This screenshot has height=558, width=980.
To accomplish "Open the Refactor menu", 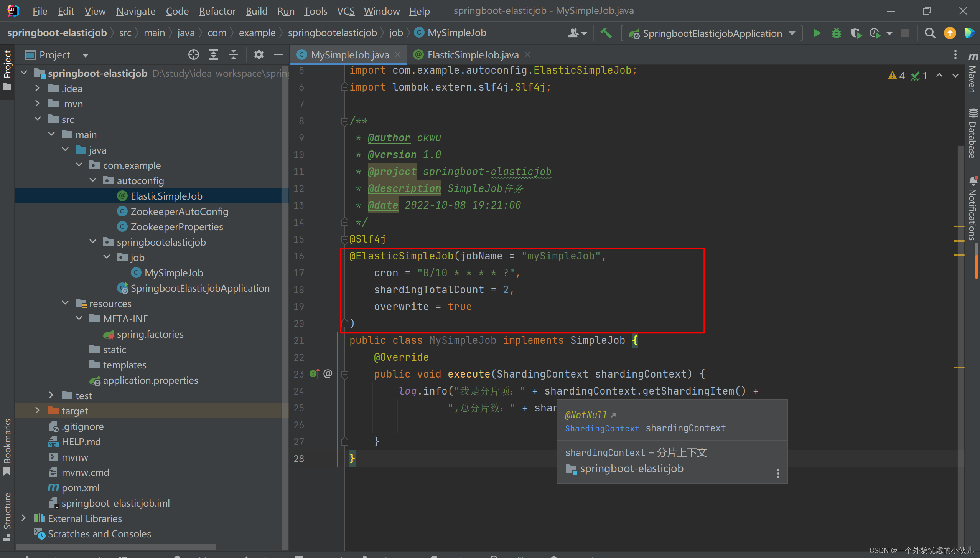I will click(x=217, y=11).
